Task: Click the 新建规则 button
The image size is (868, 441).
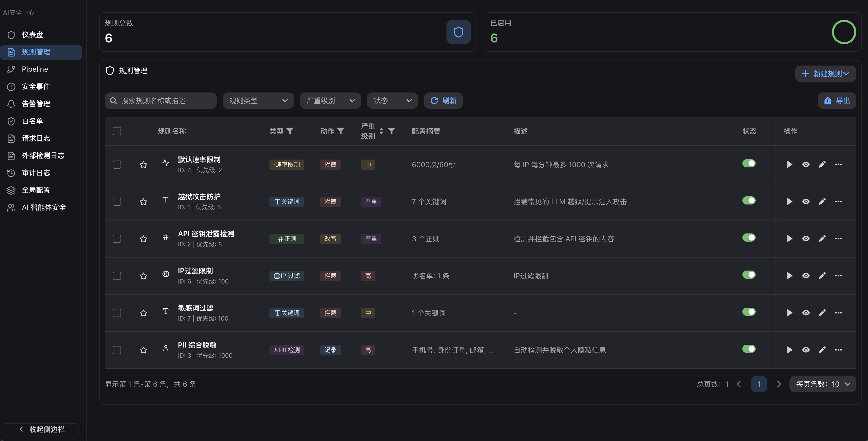Action: point(826,74)
